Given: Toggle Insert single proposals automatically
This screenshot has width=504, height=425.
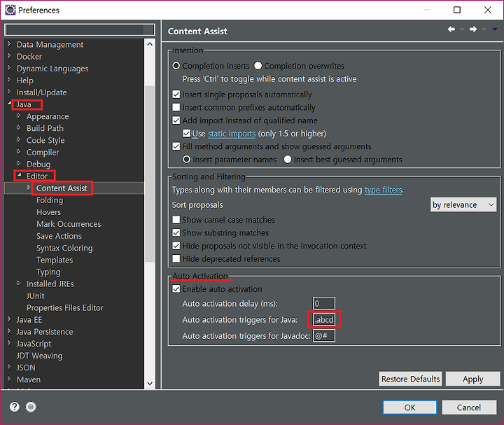Looking at the screenshot, I should coord(176,95).
